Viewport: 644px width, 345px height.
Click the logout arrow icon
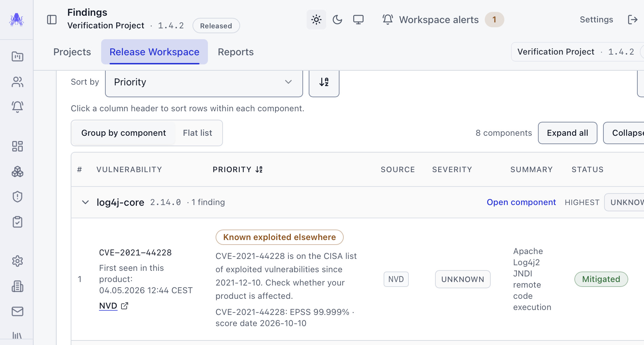[x=632, y=20]
